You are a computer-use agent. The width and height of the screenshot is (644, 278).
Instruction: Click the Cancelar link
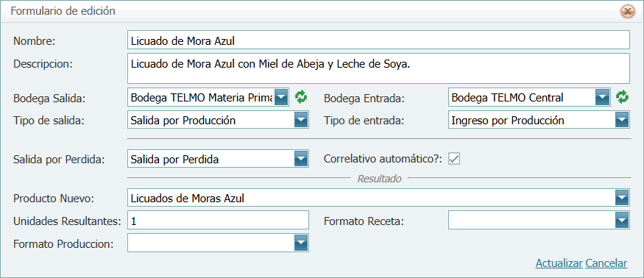(x=606, y=263)
